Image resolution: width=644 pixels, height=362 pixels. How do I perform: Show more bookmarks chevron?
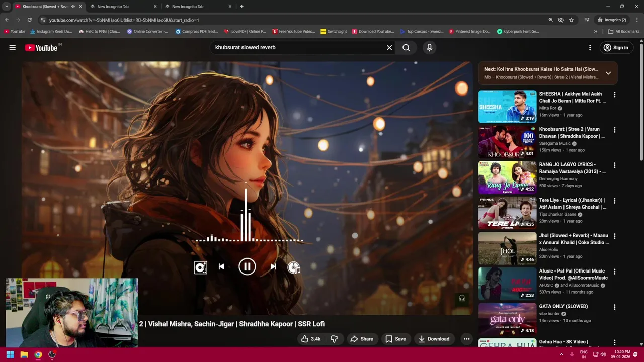[596, 31]
